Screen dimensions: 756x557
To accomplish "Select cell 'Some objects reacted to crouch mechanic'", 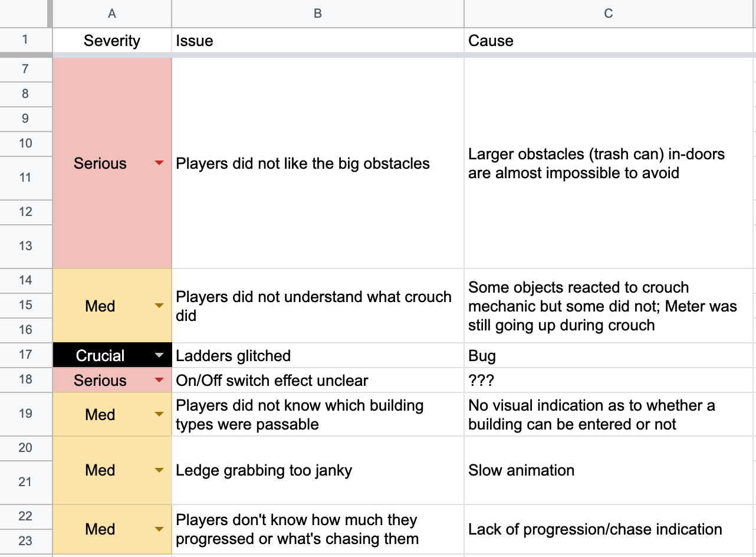I will point(610,306).
